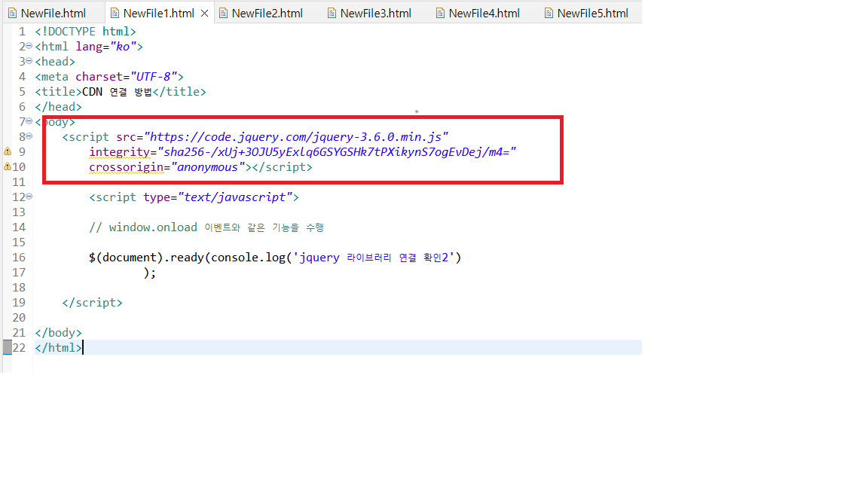This screenshot has height=488, width=868.
Task: Click the warning marker on line 10
Action: click(8, 166)
